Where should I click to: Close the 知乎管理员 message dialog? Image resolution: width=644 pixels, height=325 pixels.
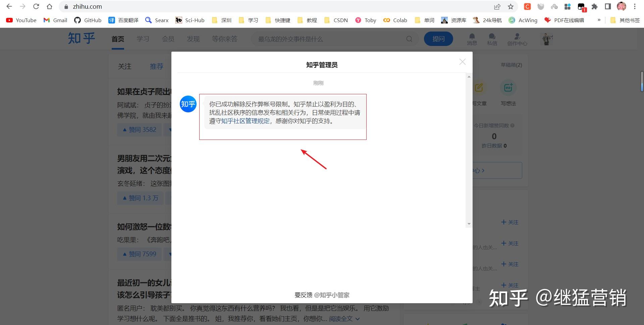pyautogui.click(x=462, y=62)
